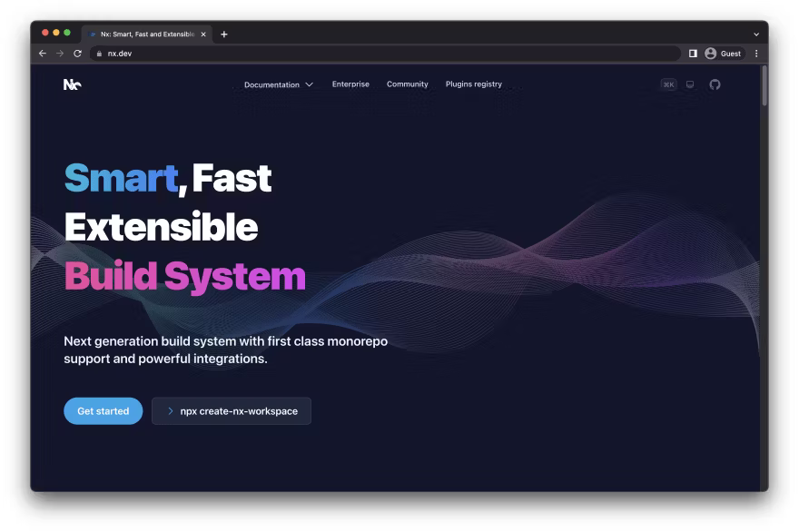Screen dimensions: 799x532
Task: Open the Community page
Action: click(x=407, y=84)
